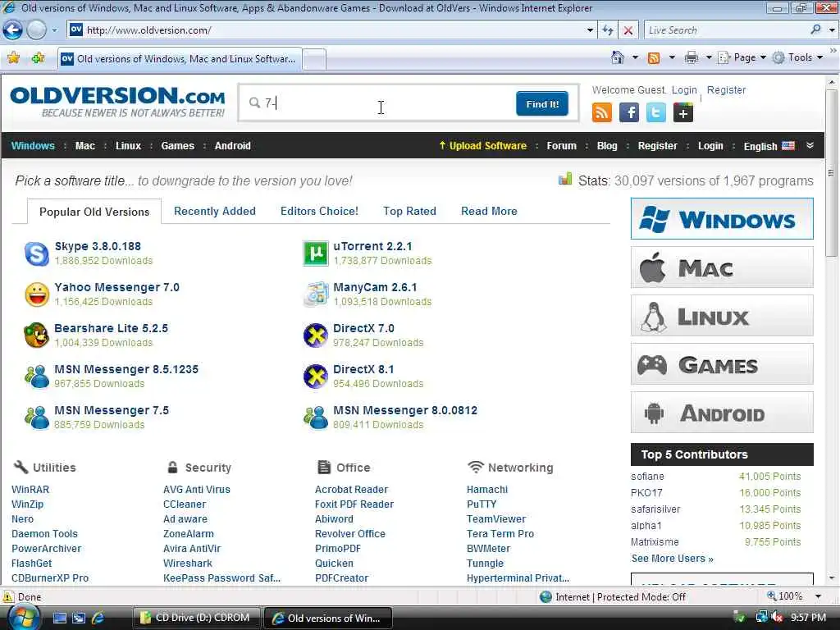This screenshot has height=630, width=840.
Task: Open the English language selector
Action: pyautogui.click(x=769, y=146)
